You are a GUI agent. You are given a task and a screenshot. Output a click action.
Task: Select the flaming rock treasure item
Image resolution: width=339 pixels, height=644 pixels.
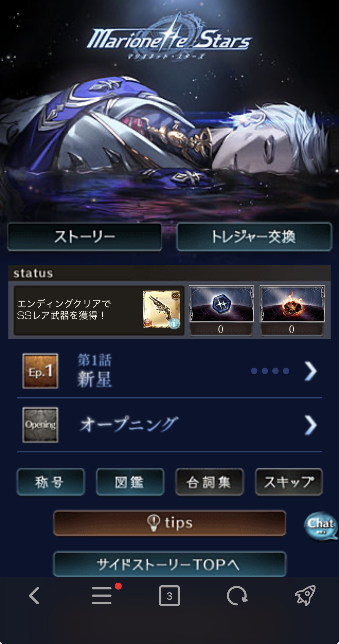(292, 304)
